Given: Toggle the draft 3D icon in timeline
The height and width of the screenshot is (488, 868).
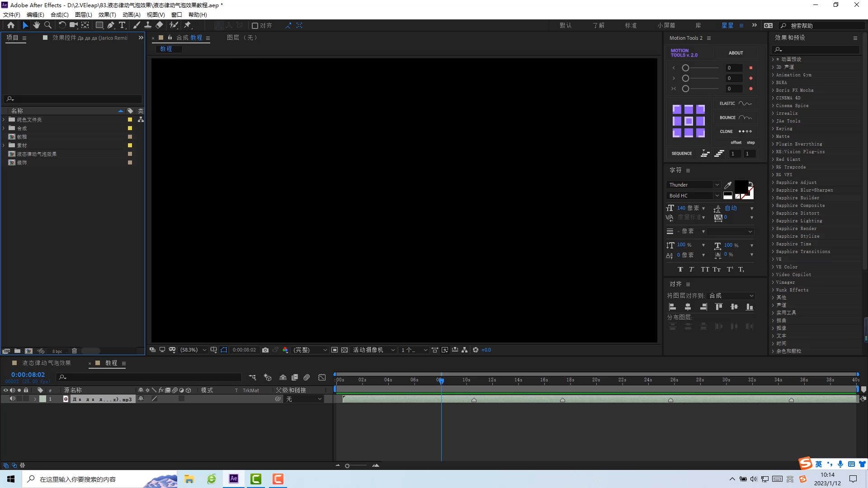Looking at the screenshot, I should (x=268, y=377).
